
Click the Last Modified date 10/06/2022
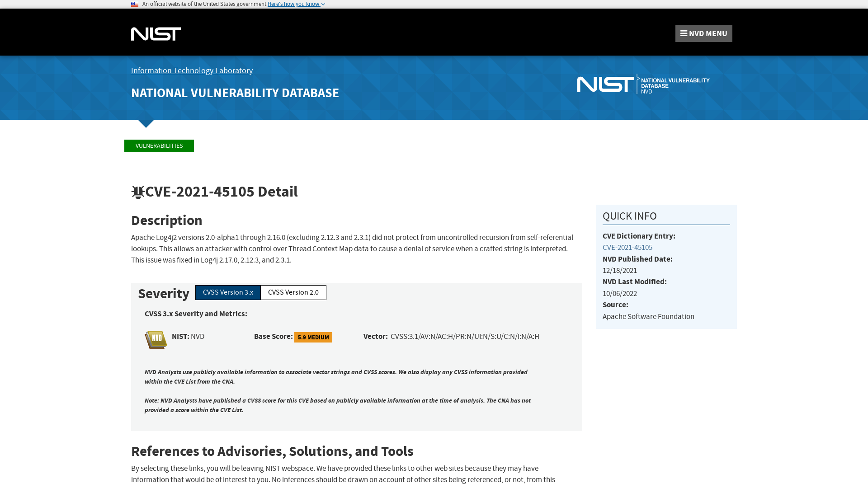[x=620, y=294]
